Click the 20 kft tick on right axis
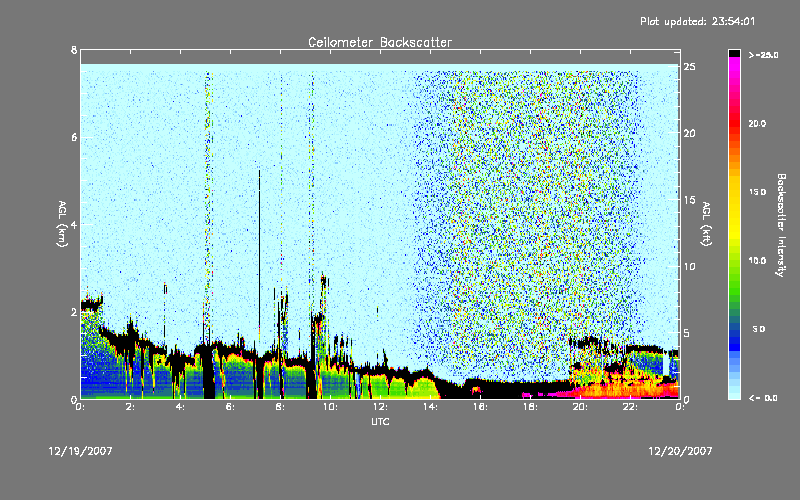Screen dimensions: 800x500 [x=689, y=134]
